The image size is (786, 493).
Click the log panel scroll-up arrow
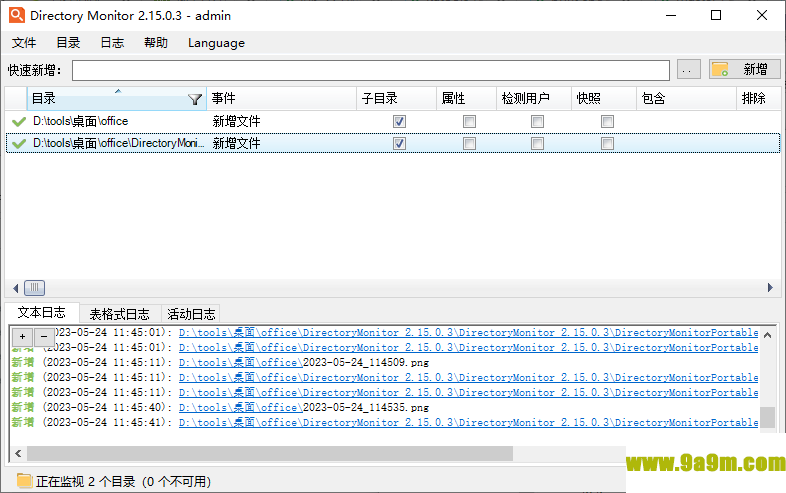pos(767,335)
